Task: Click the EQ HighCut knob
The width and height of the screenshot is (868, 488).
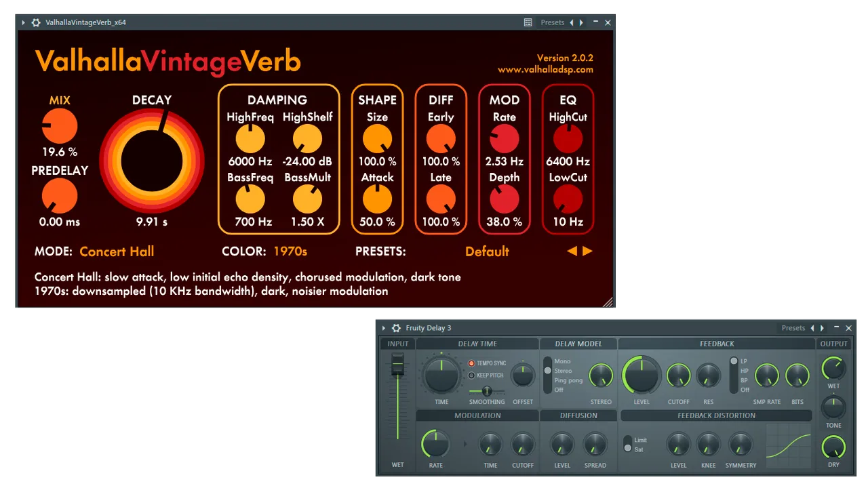Action: [x=568, y=140]
